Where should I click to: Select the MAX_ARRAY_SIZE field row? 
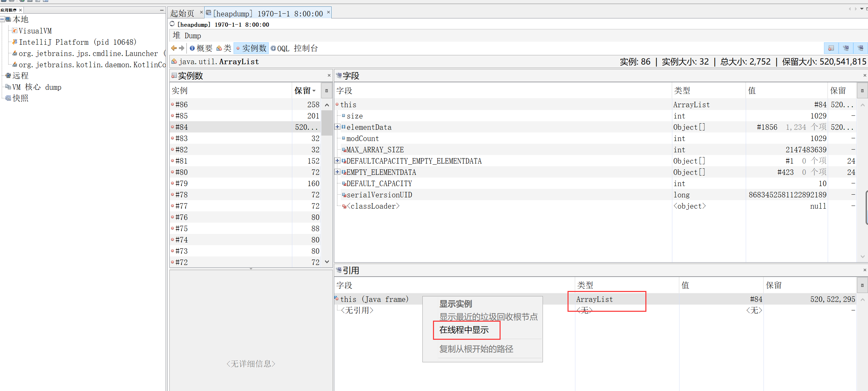click(596, 150)
